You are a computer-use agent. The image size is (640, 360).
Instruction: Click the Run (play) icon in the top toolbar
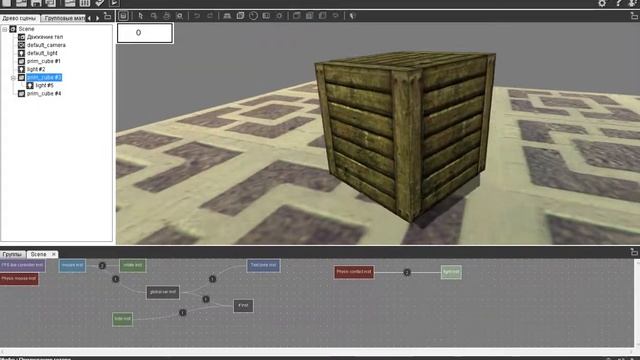pos(115,3)
